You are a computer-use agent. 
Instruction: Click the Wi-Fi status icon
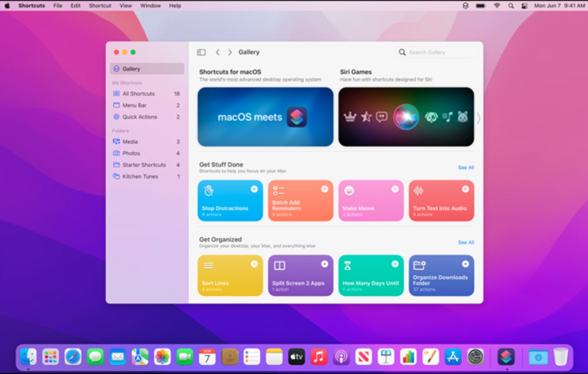(497, 6)
